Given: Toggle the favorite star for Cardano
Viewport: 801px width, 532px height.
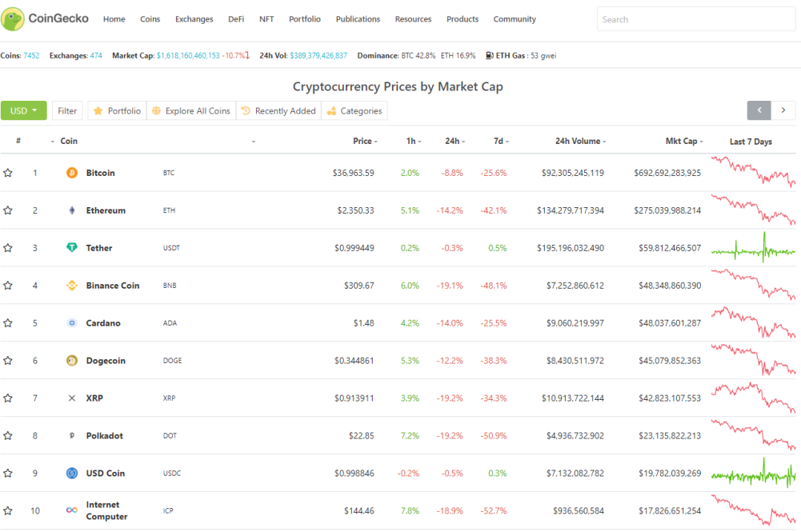Looking at the screenshot, I should click(x=8, y=323).
